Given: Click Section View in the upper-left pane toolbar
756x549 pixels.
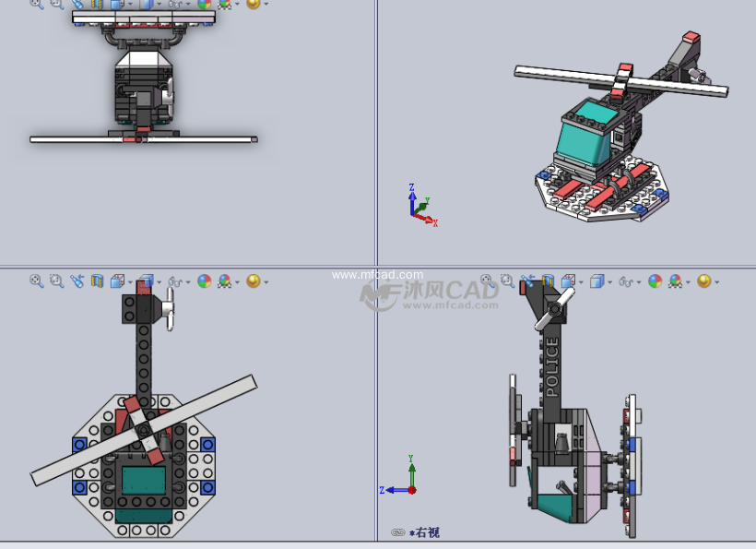Looking at the screenshot, I should pos(97,4).
